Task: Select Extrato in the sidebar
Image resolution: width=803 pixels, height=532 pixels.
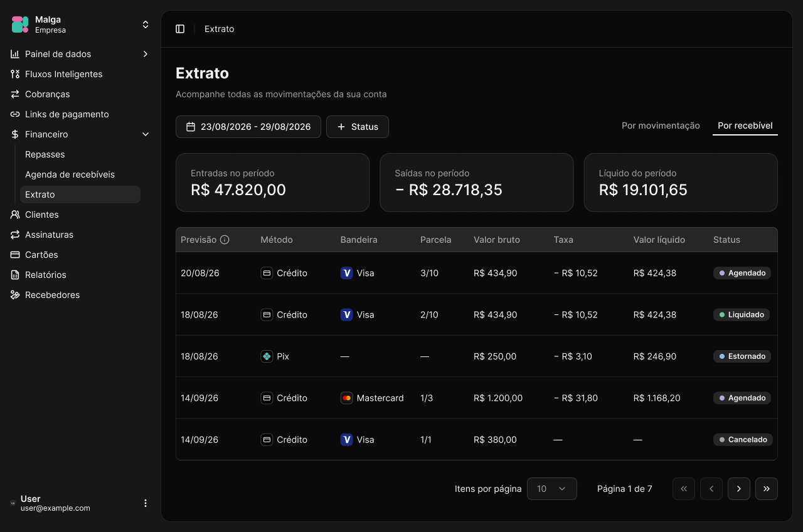Action: point(80,194)
